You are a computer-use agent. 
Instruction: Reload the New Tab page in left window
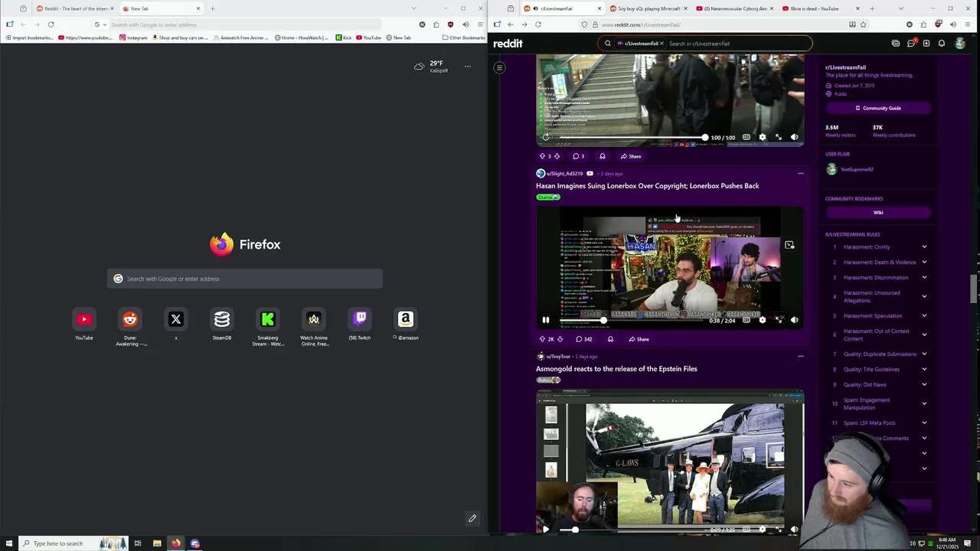[x=51, y=24]
